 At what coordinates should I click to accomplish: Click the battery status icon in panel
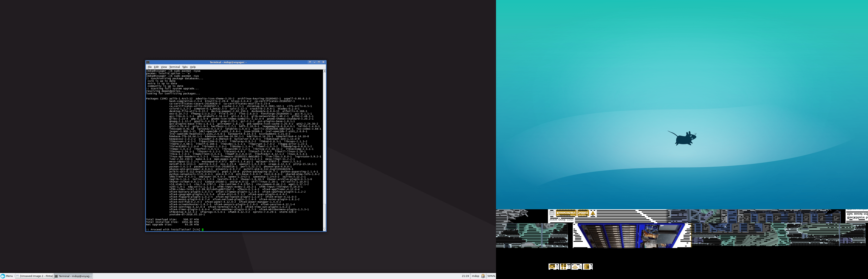coord(483,276)
